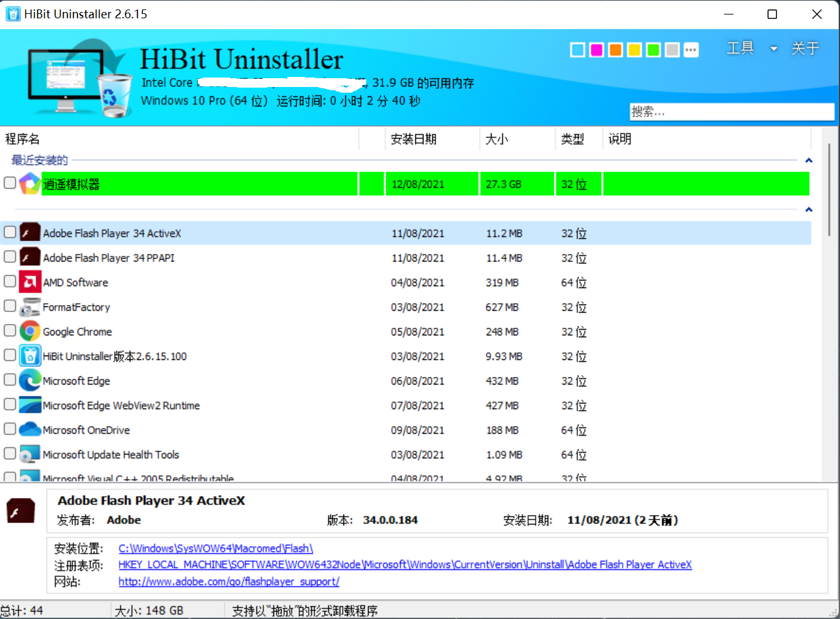Open the 工具 dropdown arrow
Image resolution: width=840 pixels, height=619 pixels.
point(773,49)
